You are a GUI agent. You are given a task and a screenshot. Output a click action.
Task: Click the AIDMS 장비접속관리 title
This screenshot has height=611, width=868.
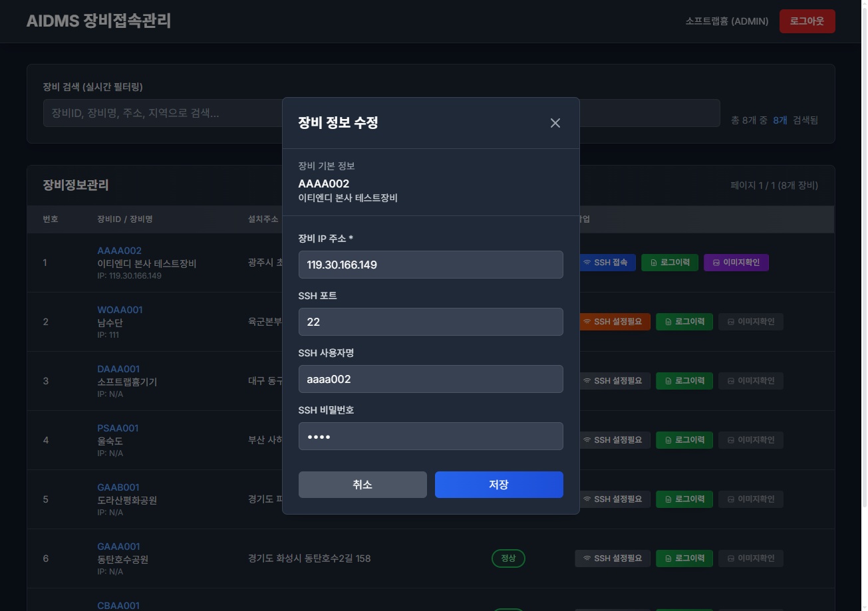point(98,21)
